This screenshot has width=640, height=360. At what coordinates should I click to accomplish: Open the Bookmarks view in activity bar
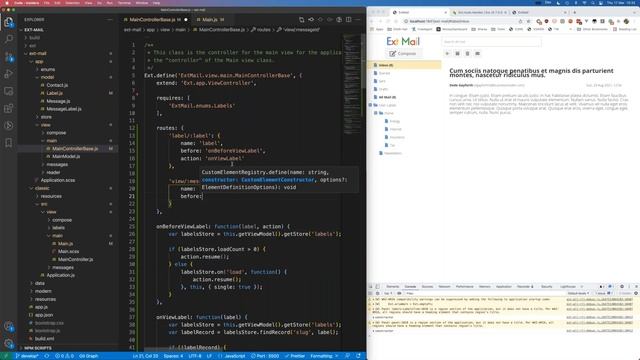pyautogui.click(x=9, y=142)
